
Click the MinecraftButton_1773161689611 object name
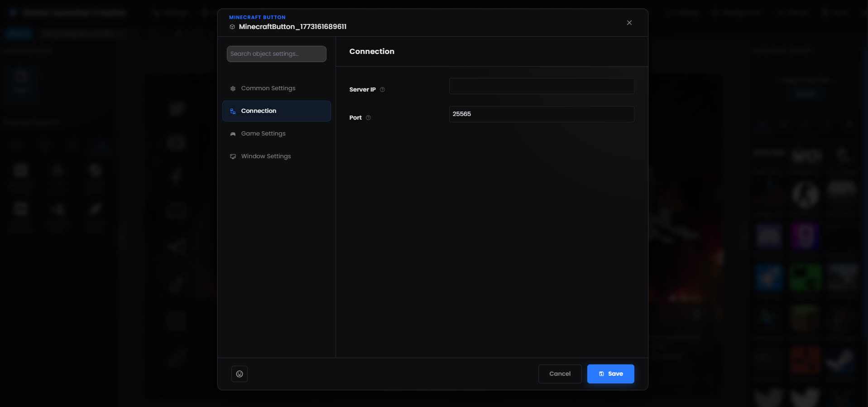click(293, 27)
